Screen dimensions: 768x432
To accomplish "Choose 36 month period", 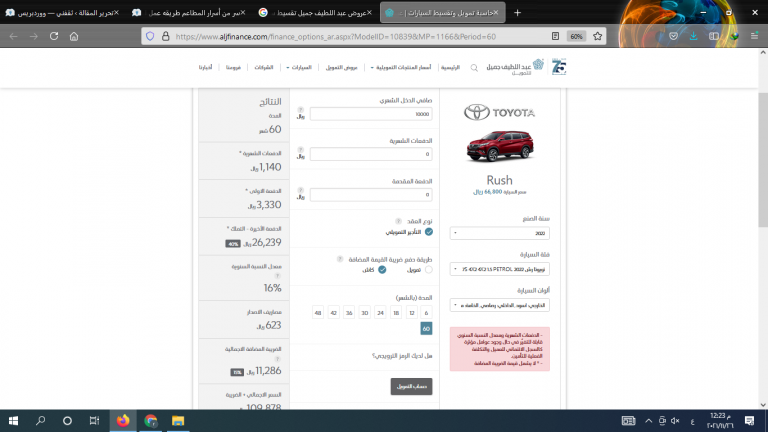I will 349,312.
